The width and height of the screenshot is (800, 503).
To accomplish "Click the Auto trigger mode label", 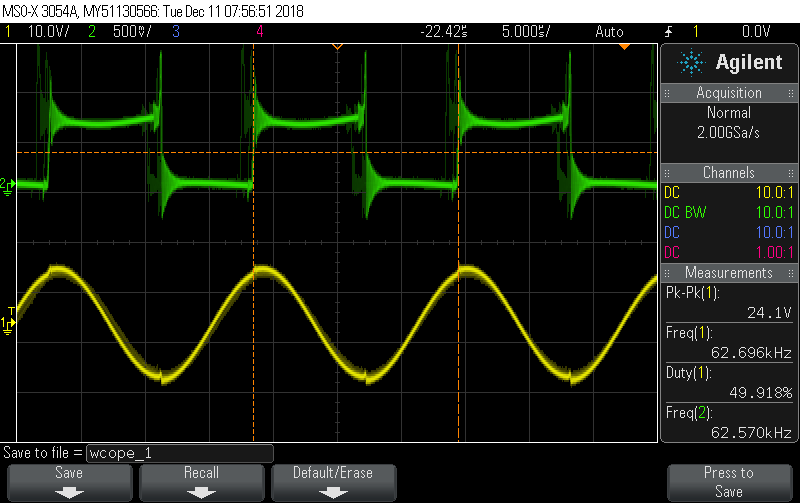I will pyautogui.click(x=609, y=32).
